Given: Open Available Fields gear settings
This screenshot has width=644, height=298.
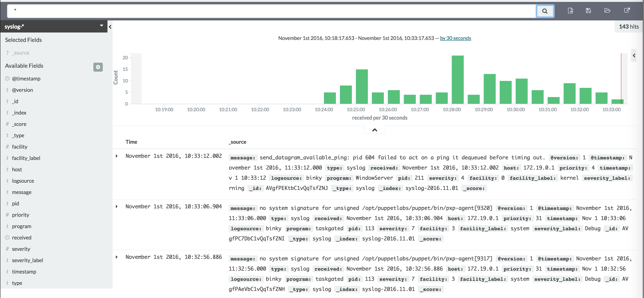Looking at the screenshot, I should pos(98,67).
